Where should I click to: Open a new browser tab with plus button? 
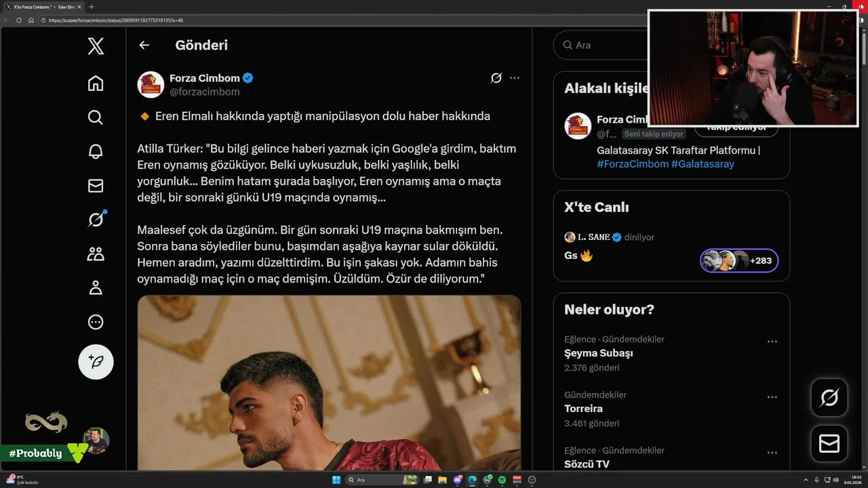coord(92,7)
